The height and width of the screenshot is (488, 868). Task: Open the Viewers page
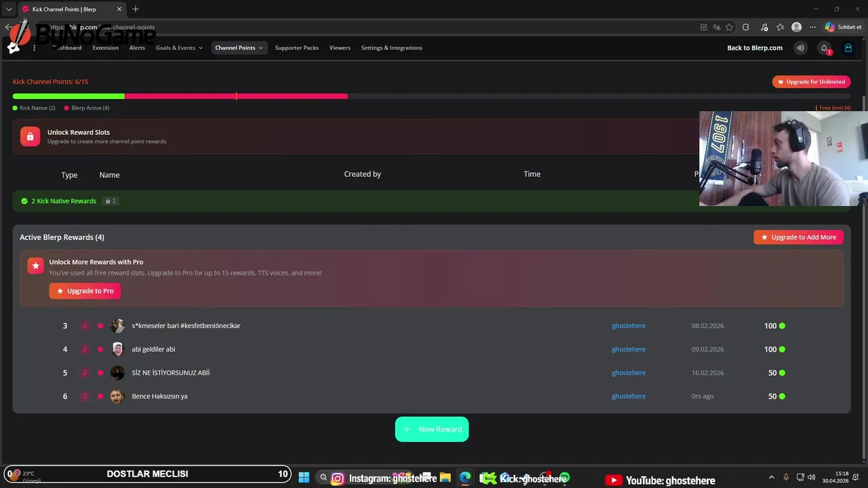(340, 48)
